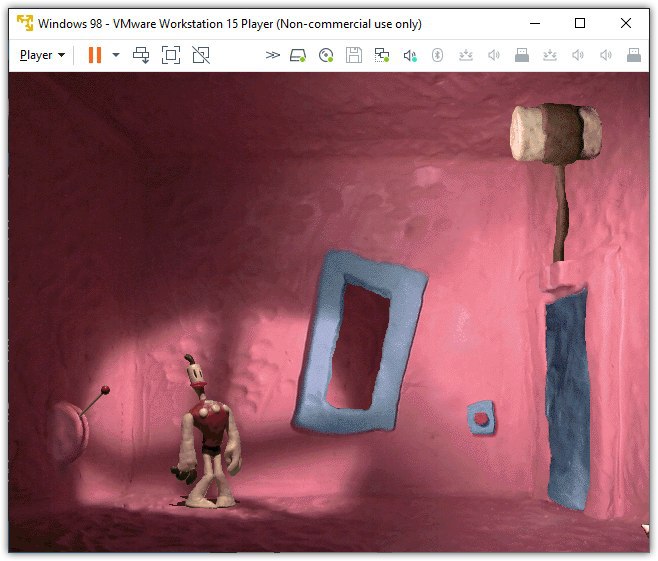Push the small blue button with red dot

point(481,418)
